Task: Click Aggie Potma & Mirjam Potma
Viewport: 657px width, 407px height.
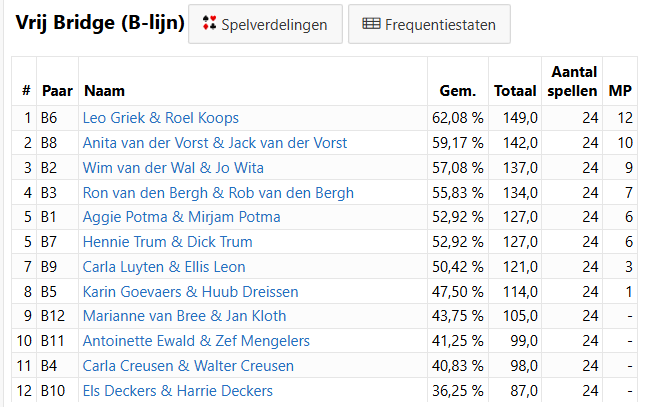Action: (181, 217)
